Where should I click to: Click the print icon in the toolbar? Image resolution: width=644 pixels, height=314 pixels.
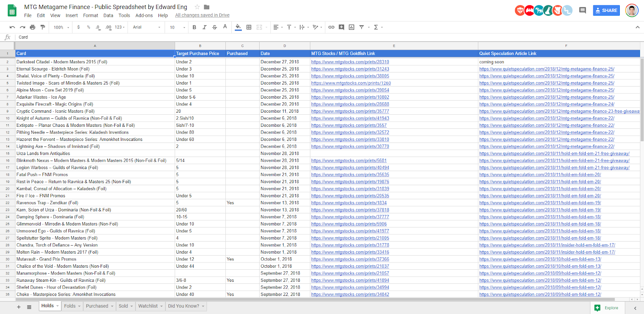33,27
